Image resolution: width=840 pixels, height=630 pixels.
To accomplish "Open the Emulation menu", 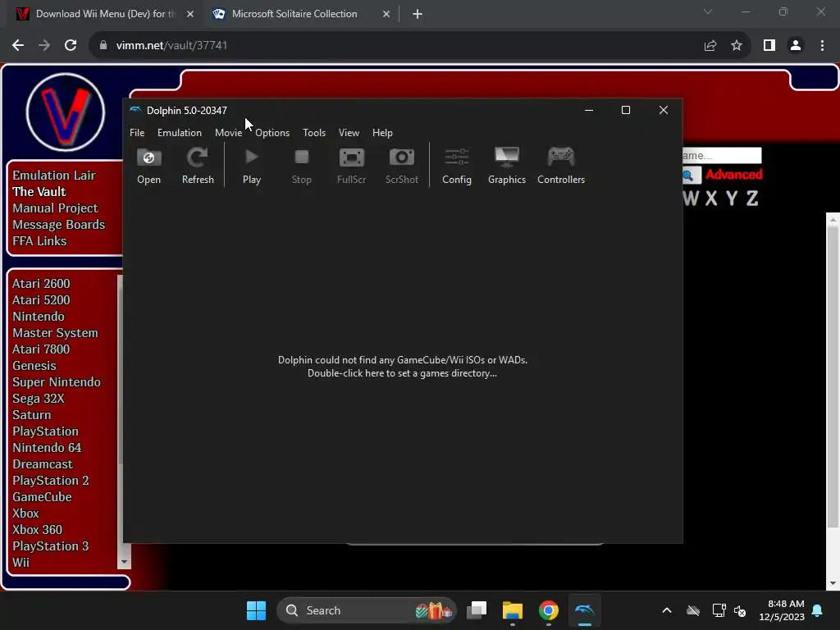I will click(180, 133).
